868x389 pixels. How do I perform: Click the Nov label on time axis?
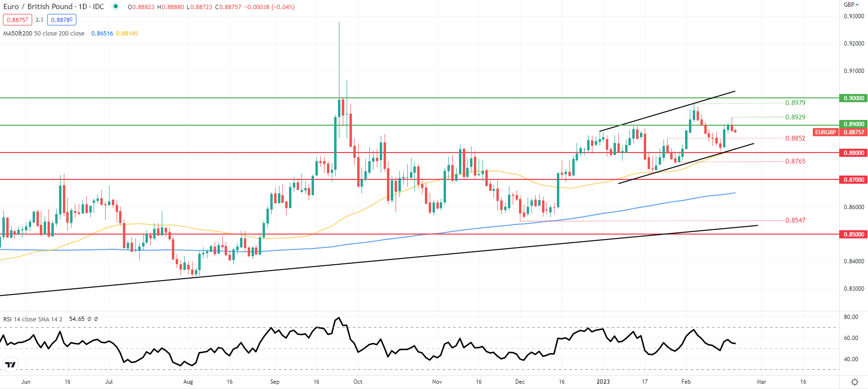tap(437, 382)
